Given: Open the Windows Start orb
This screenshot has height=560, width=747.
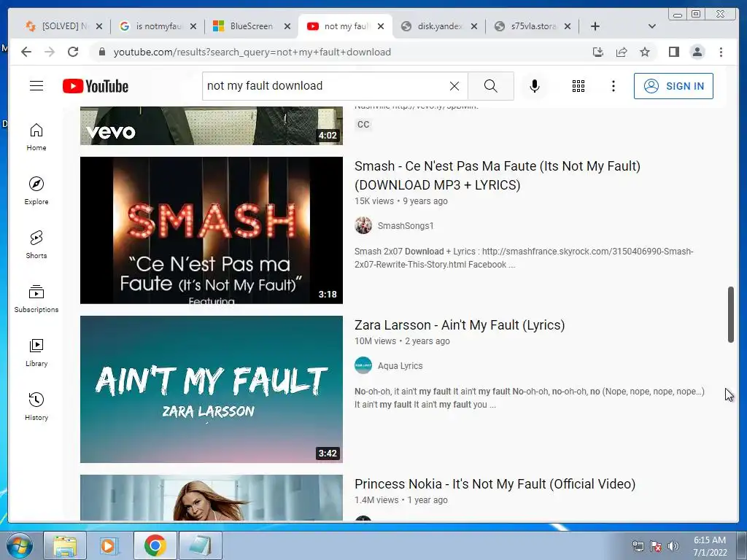Looking at the screenshot, I should tap(19, 545).
